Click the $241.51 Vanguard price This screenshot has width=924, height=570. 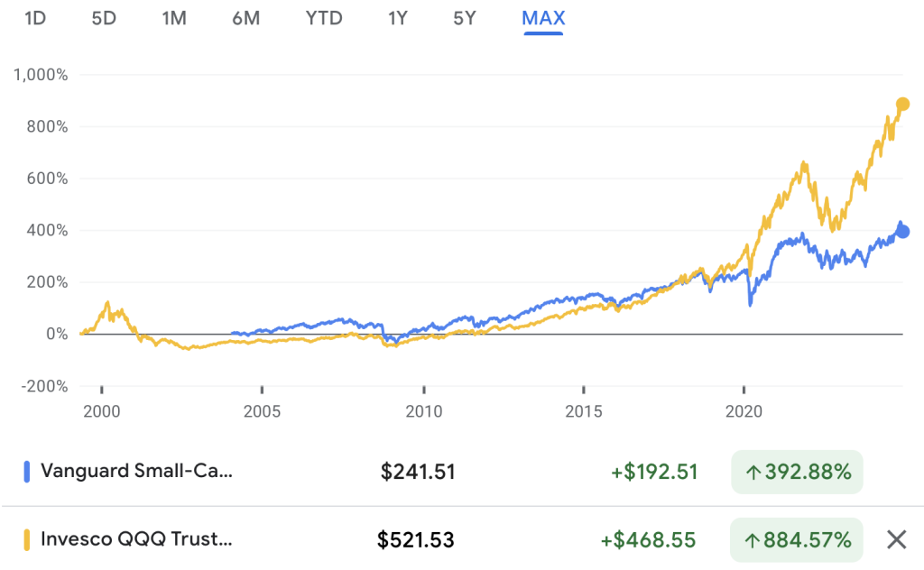point(417,471)
